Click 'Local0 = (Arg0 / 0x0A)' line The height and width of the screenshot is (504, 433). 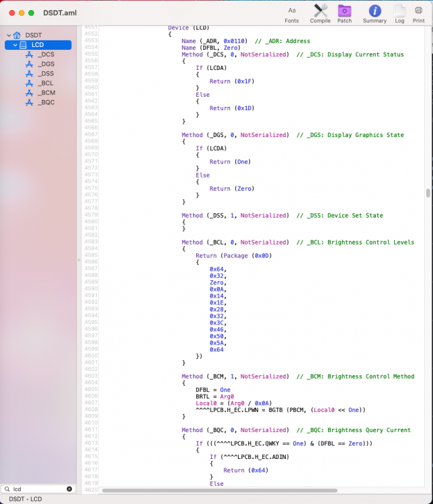(x=233, y=403)
